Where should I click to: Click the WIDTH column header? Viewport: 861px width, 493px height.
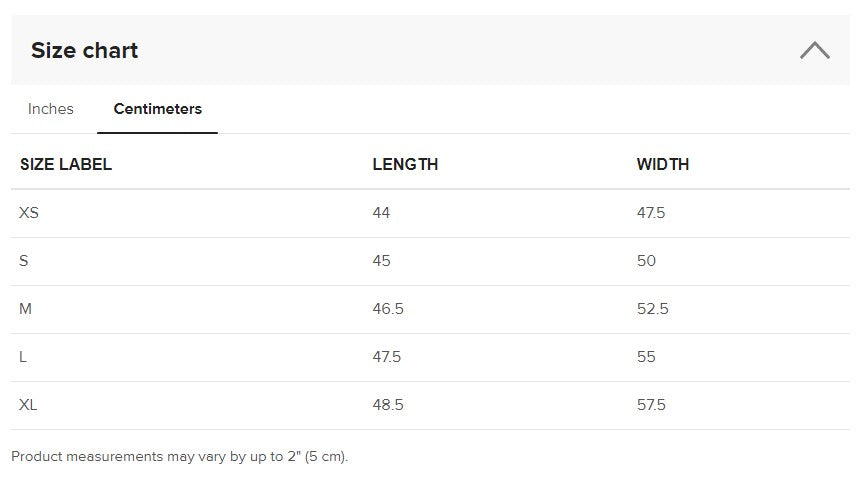[662, 165]
